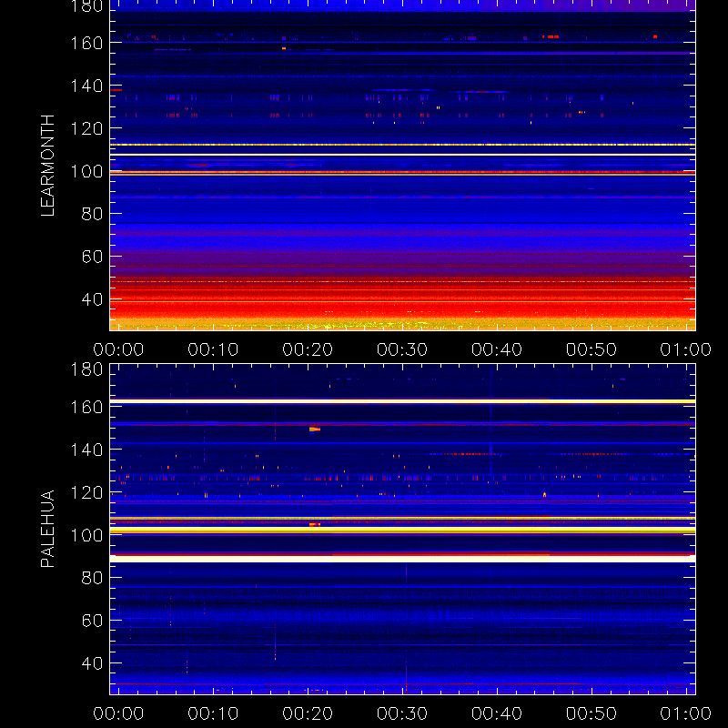The height and width of the screenshot is (728, 728).
Task: Click the bright burst near 150 MHz in PALEHUA plot
Action: tap(315, 430)
